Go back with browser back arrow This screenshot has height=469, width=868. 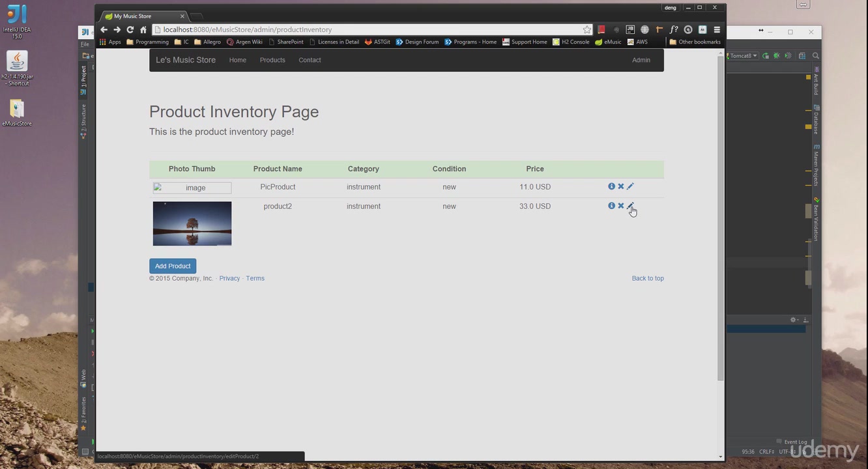(104, 29)
